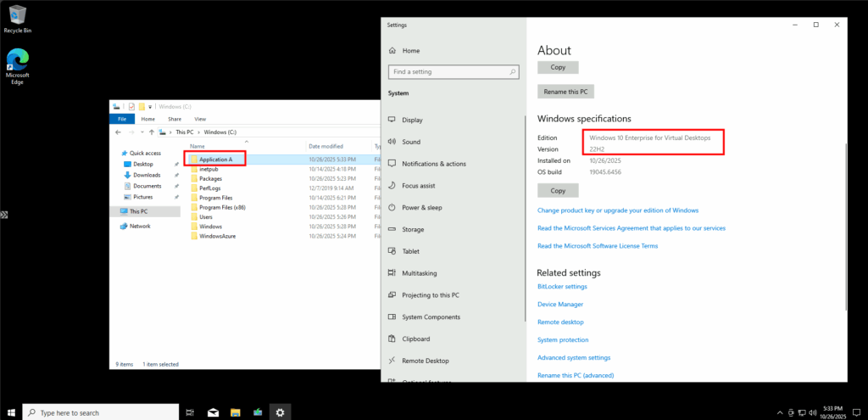The image size is (868, 420).
Task: Open the BitLocker settings link
Action: click(561, 287)
